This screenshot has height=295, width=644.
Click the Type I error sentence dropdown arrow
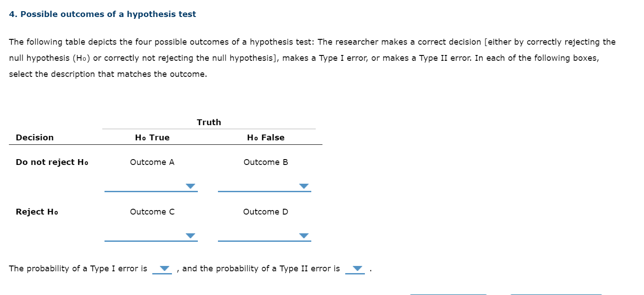163,268
